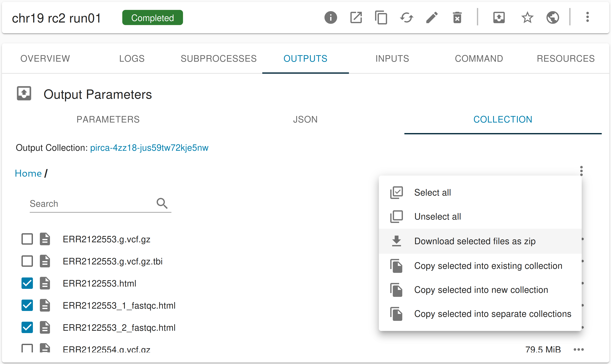Open the task info icon

[331, 17]
